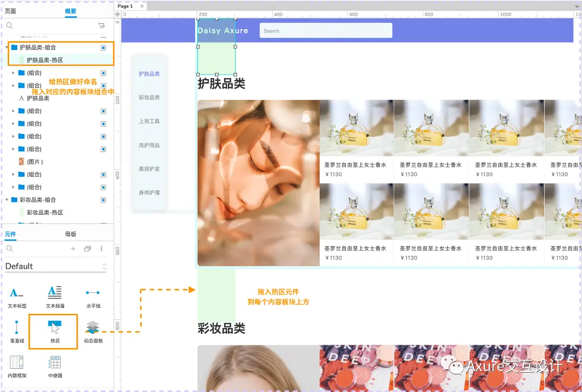Select the 文本标签 (text label) widget icon
Image resolution: width=582 pixels, height=392 pixels.
[16, 293]
